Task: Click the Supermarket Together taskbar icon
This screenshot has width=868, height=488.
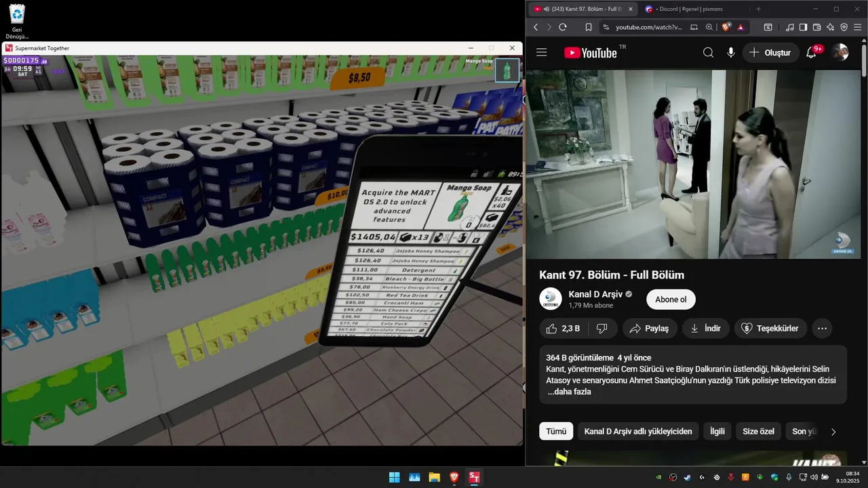Action: pyautogui.click(x=474, y=477)
